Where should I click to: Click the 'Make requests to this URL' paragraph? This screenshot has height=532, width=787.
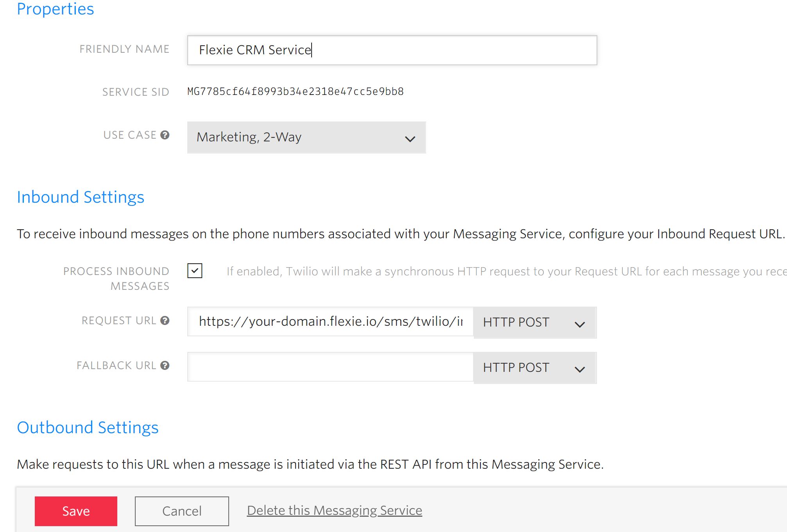tap(310, 464)
